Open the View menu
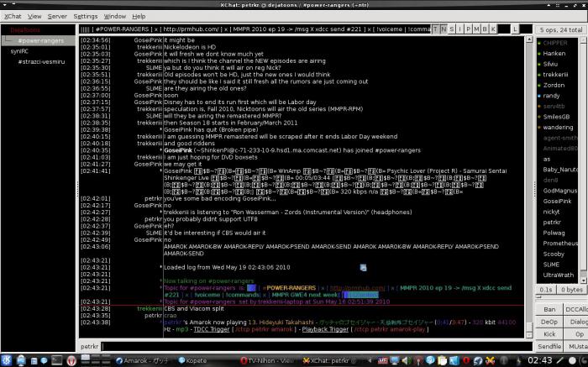This screenshot has width=588, height=367. [x=34, y=17]
